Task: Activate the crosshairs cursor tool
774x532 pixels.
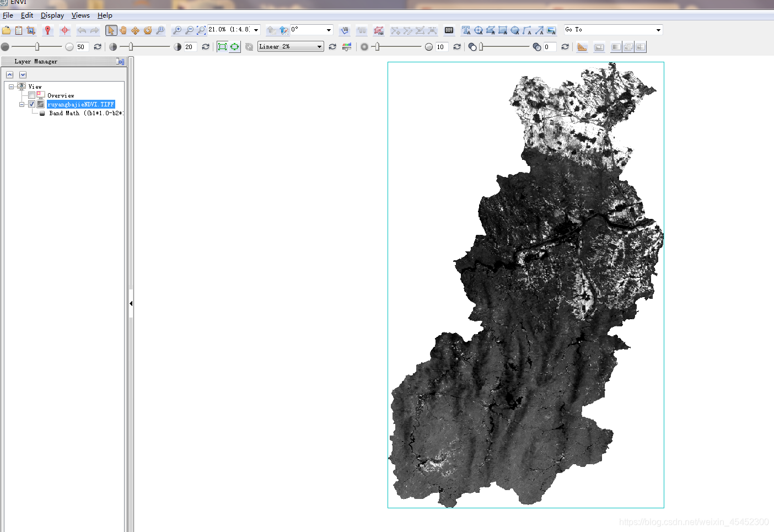Action: [x=64, y=30]
